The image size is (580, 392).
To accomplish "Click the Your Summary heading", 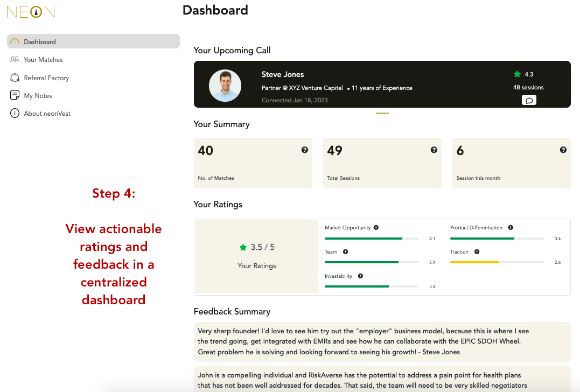I will tap(221, 124).
